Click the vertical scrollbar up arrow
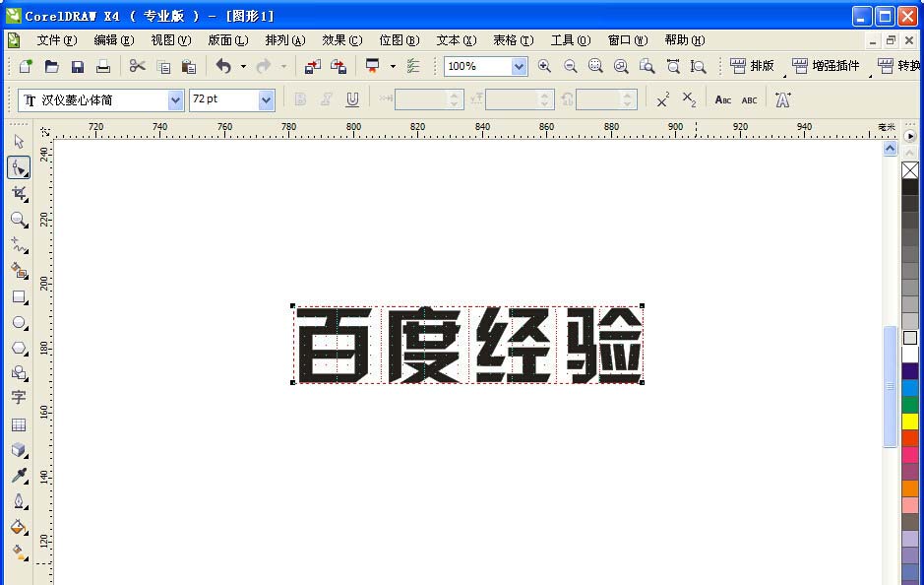The height and width of the screenshot is (585, 924). coord(890,148)
